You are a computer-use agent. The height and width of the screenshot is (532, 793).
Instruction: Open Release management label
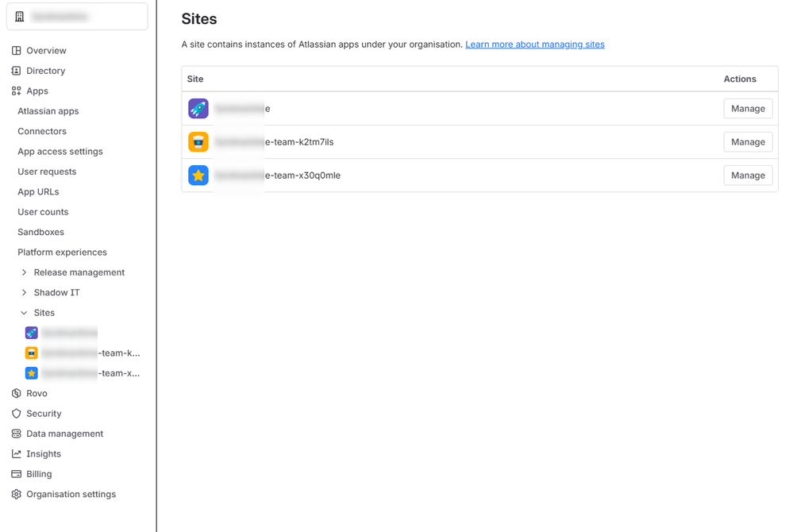79,272
